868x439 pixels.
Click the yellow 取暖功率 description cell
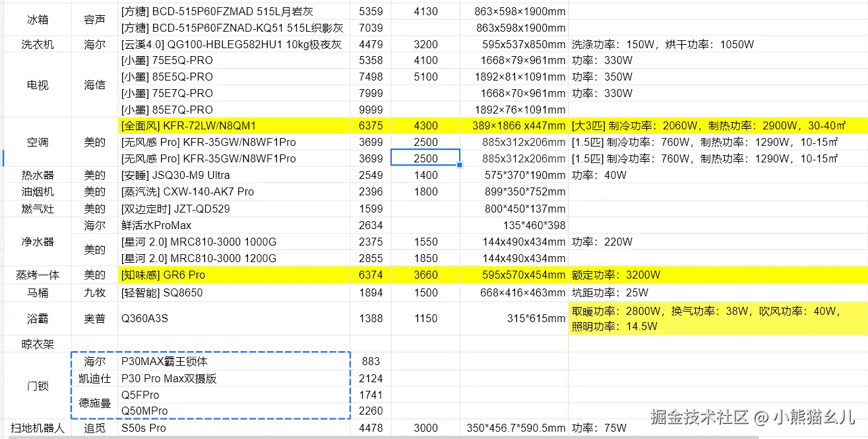pyautogui.click(x=717, y=318)
